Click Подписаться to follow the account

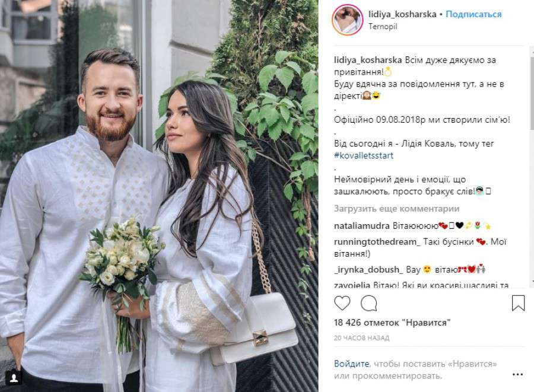coord(473,14)
